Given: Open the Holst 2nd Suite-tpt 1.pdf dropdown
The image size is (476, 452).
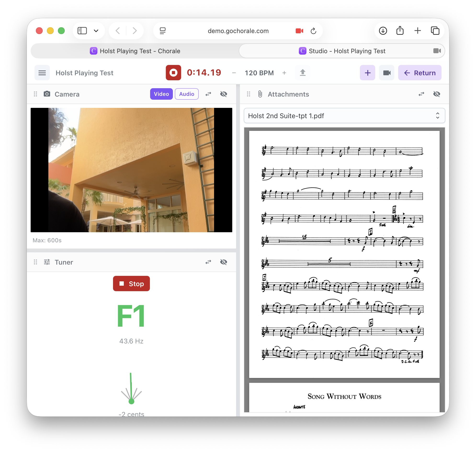Looking at the screenshot, I should [x=344, y=116].
